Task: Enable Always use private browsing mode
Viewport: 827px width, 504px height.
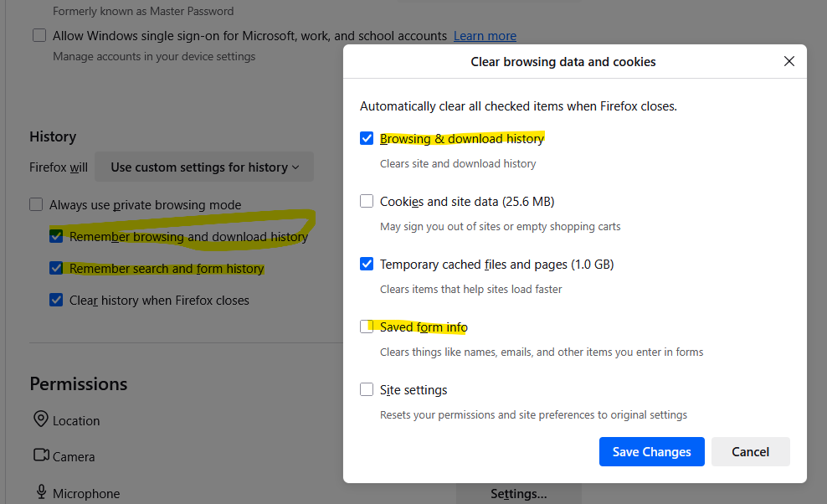Action: coord(36,204)
